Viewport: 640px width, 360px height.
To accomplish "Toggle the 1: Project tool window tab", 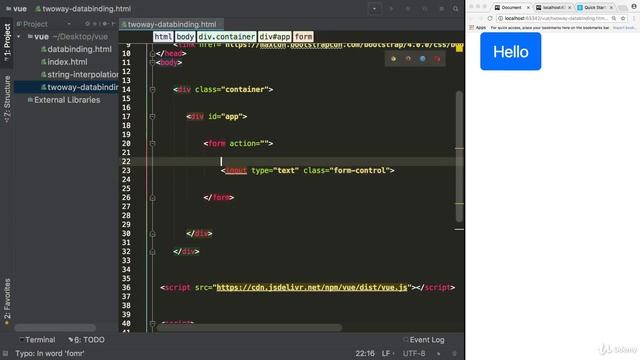I will tap(7, 42).
